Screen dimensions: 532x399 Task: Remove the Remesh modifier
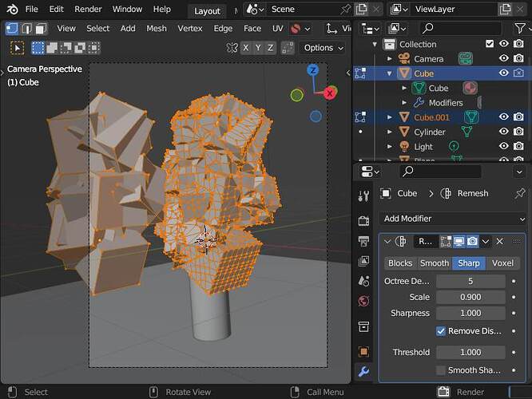(499, 241)
